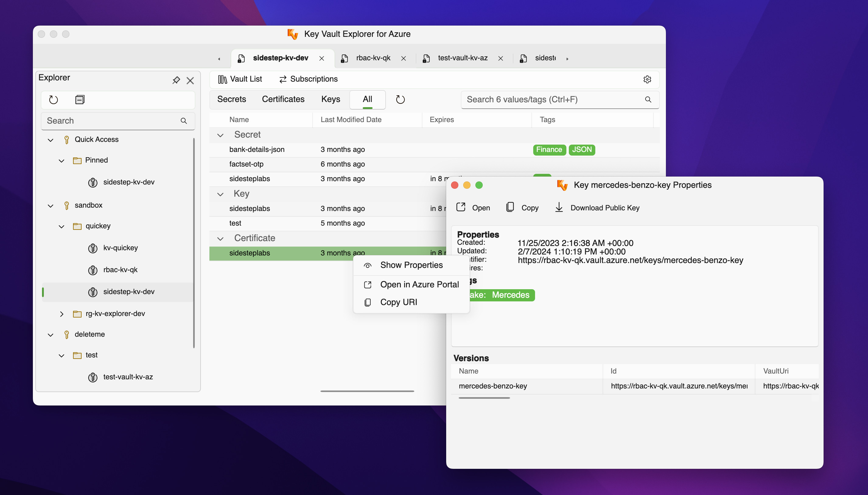Collapse the Quick Access tree node
This screenshot has width=868, height=495.
point(51,140)
